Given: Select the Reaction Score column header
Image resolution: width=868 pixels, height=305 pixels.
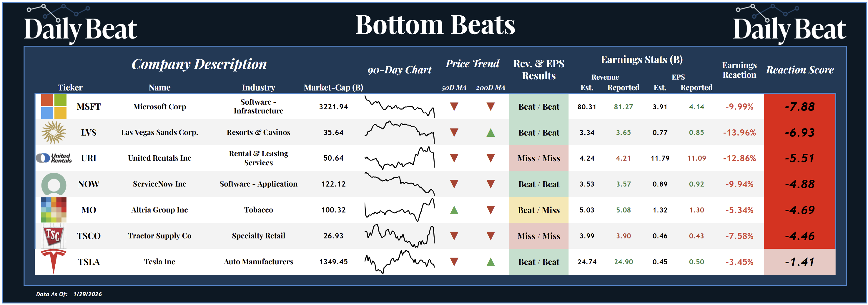Looking at the screenshot, I should click(x=800, y=70).
